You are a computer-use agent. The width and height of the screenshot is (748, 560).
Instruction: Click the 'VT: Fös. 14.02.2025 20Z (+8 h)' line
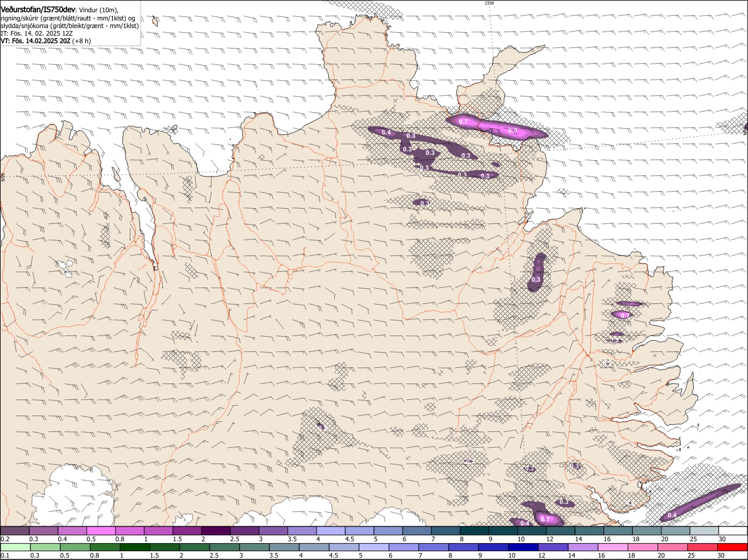[x=46, y=41]
